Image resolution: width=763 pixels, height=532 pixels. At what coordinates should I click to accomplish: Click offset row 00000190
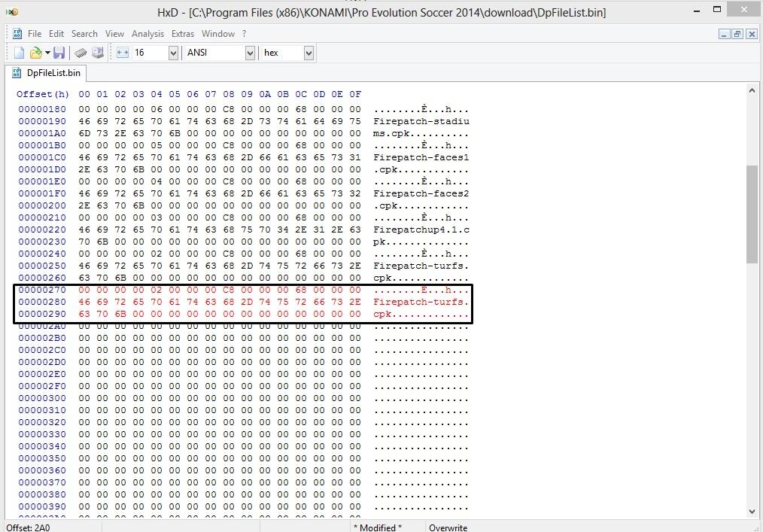(x=42, y=121)
